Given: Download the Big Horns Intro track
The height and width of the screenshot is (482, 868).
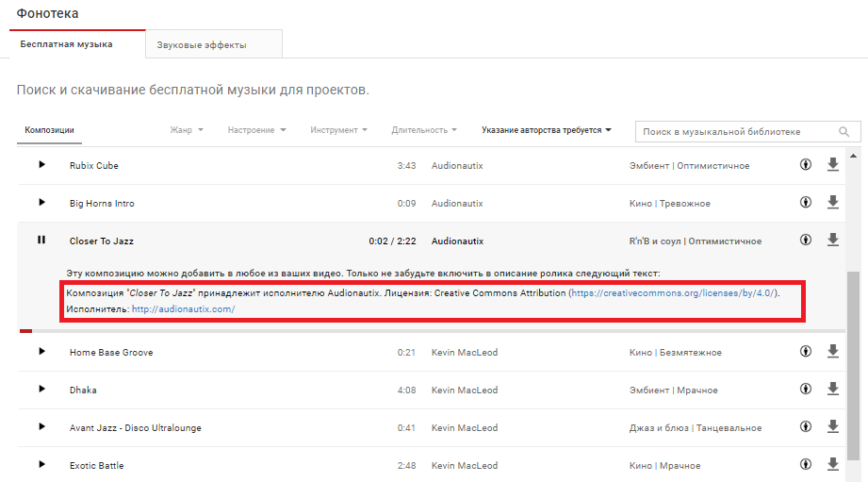Looking at the screenshot, I should click(832, 203).
